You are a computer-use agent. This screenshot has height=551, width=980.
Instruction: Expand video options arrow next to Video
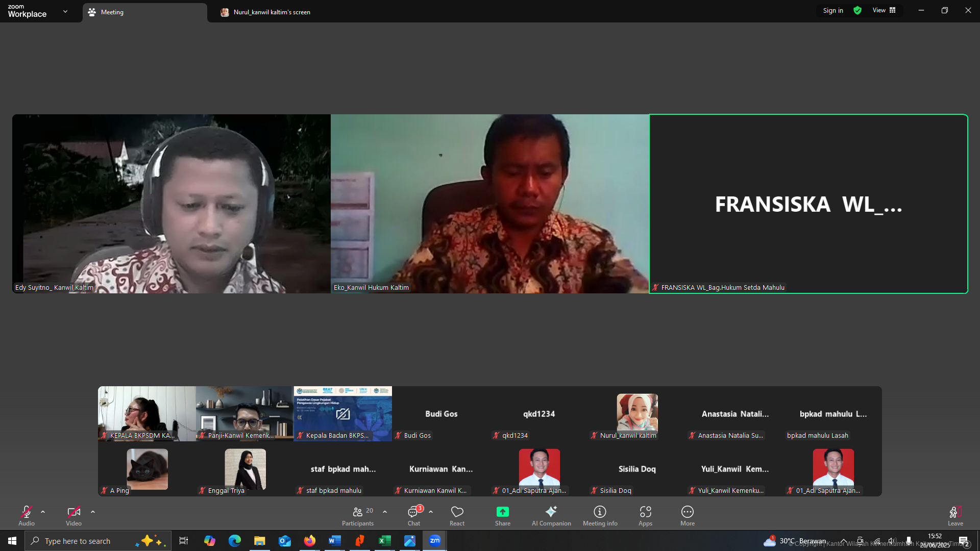tap(93, 512)
